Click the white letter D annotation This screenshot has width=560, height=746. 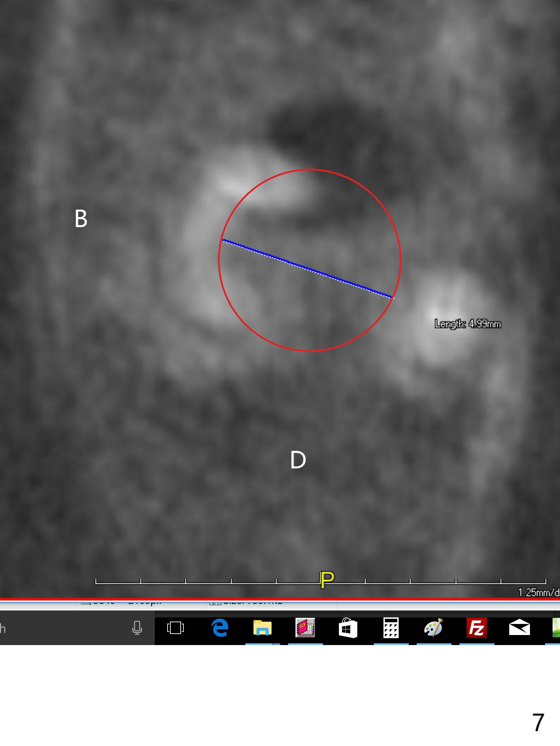pyautogui.click(x=298, y=460)
